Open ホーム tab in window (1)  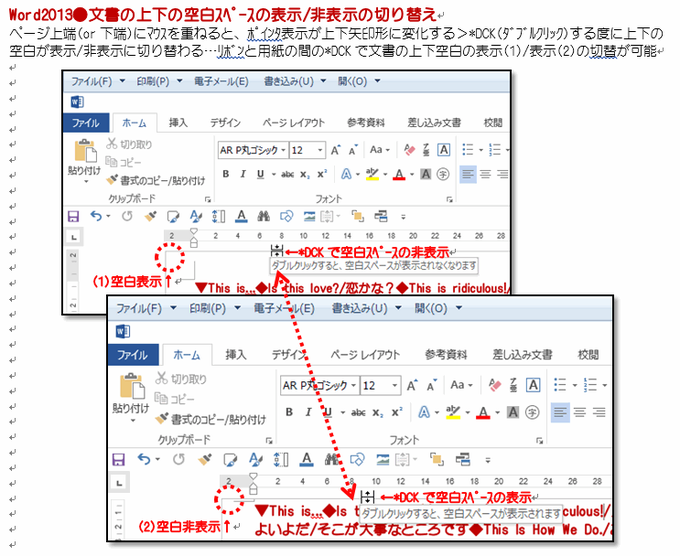134,123
